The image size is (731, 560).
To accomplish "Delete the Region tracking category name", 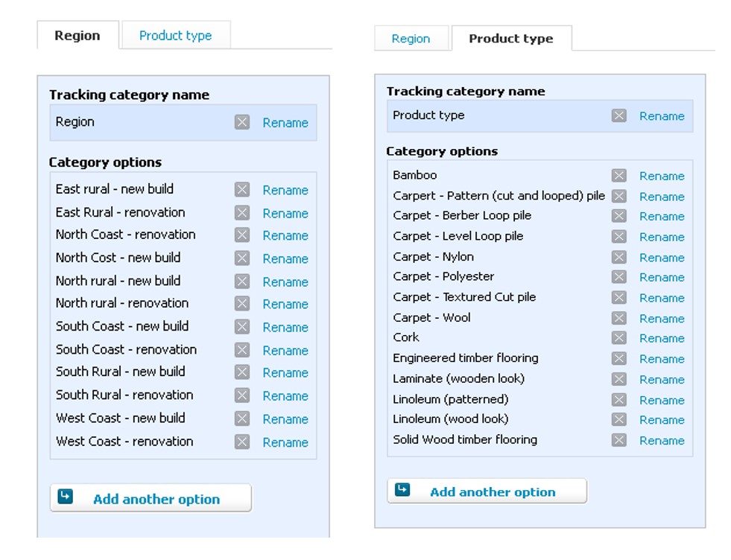I will point(242,123).
